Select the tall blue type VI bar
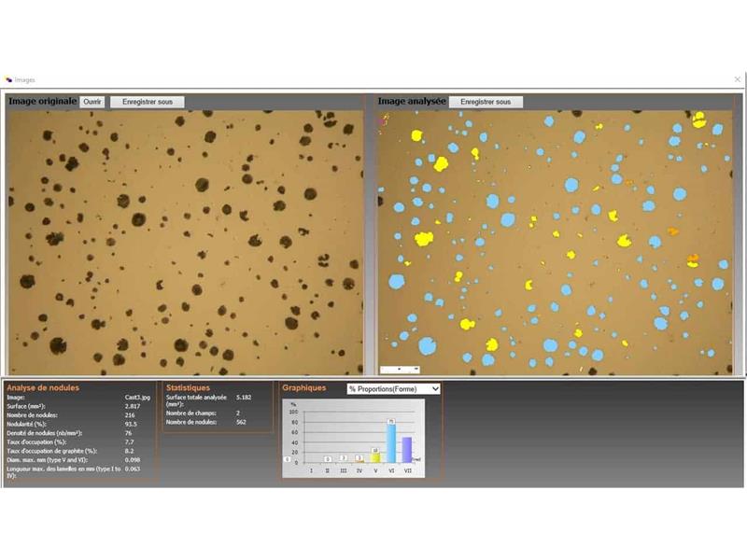 (391, 443)
